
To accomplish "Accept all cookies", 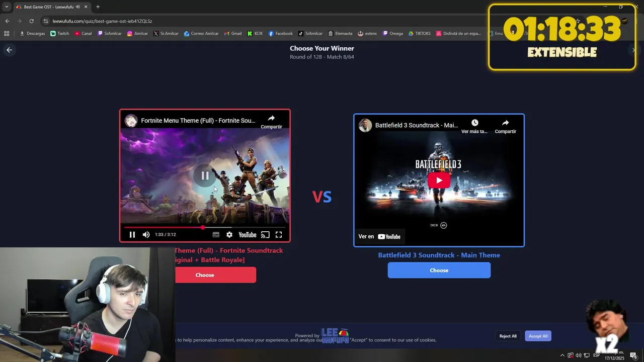I will click(x=538, y=336).
